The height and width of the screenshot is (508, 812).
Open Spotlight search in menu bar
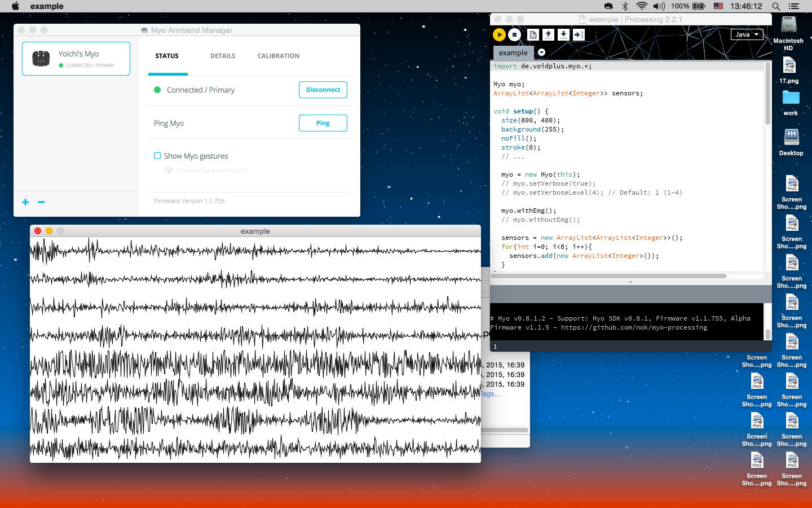[x=776, y=6]
